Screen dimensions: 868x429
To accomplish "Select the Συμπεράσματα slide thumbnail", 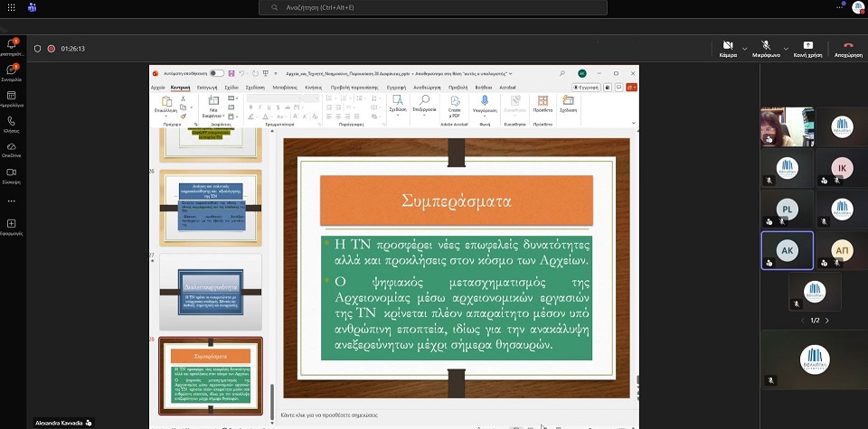I will click(211, 376).
